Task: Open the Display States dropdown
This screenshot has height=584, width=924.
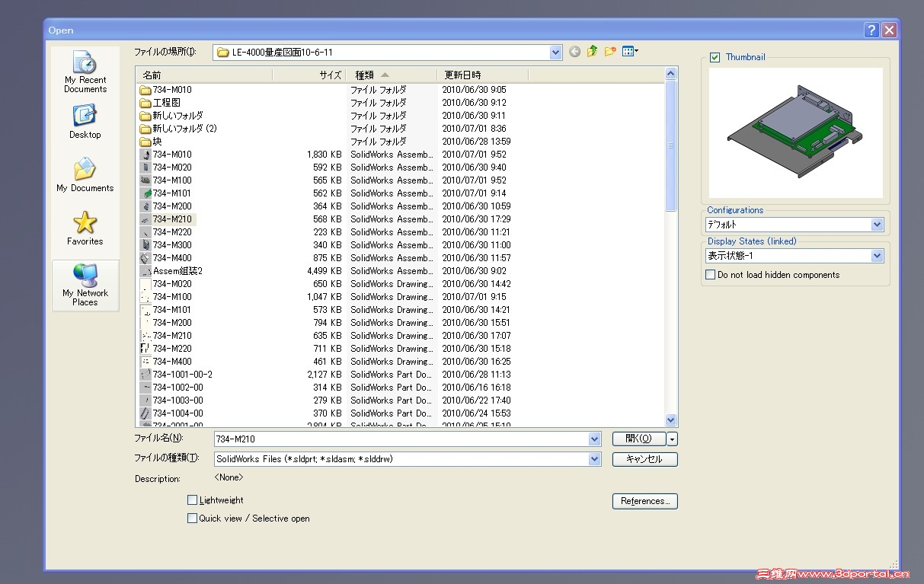Action: click(x=877, y=256)
